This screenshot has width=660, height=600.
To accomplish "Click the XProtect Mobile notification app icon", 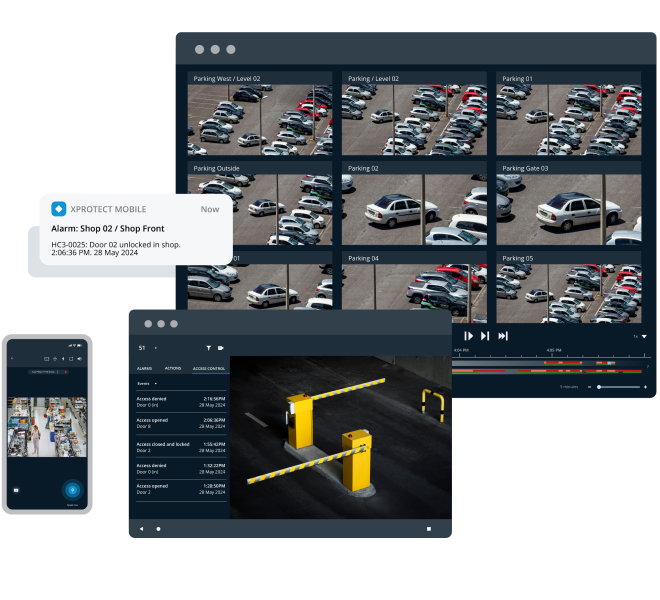I will pos(59,209).
